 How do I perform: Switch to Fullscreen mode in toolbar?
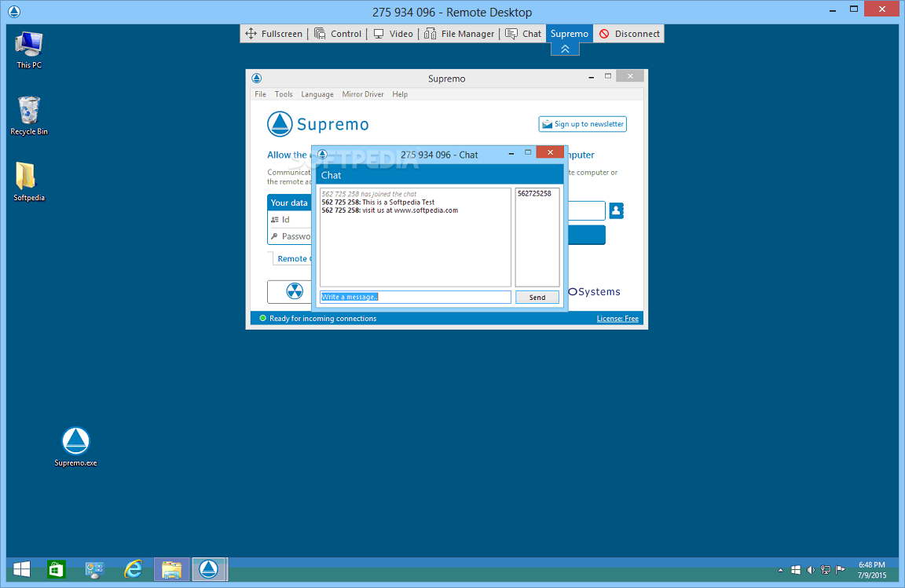tap(273, 34)
